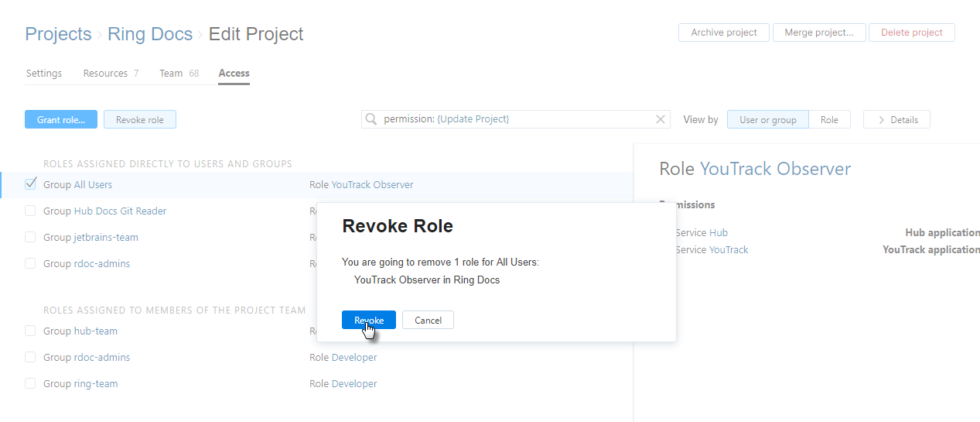Open the Grant role dropdown button
Viewport: 980px width, 422px height.
click(61, 119)
